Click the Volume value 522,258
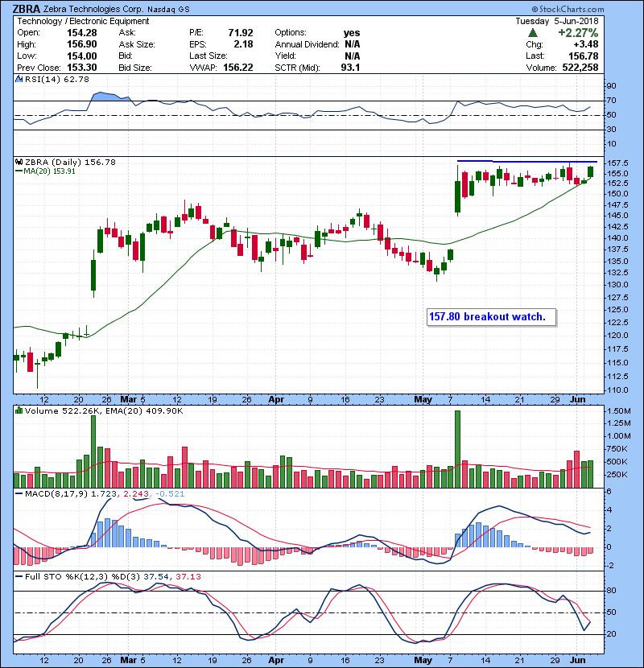Viewport: 644px width, 668px height. [x=580, y=68]
